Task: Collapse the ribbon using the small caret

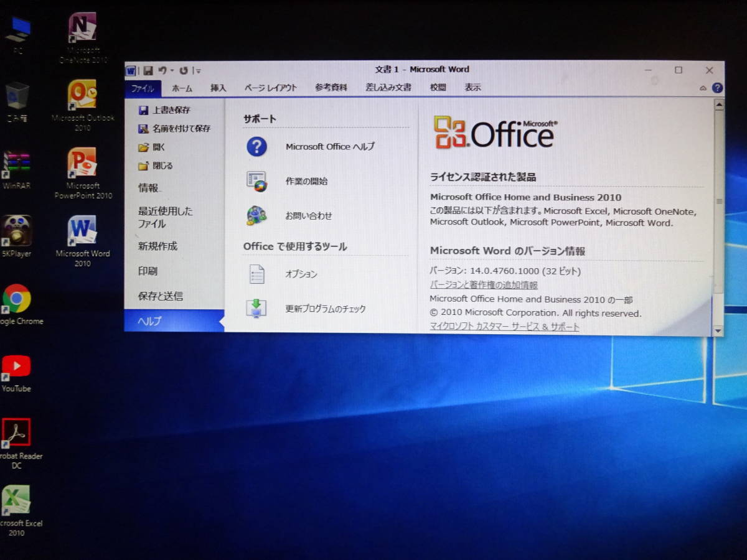Action: 703,88
